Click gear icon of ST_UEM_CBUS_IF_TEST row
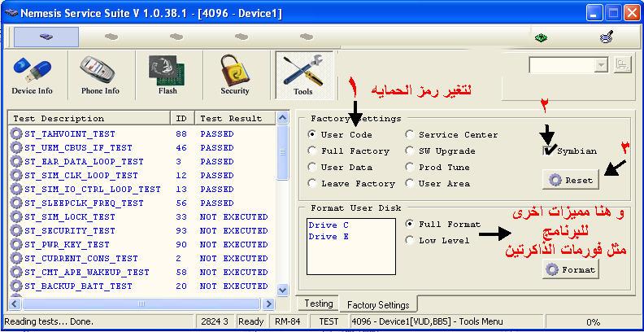 [16, 148]
